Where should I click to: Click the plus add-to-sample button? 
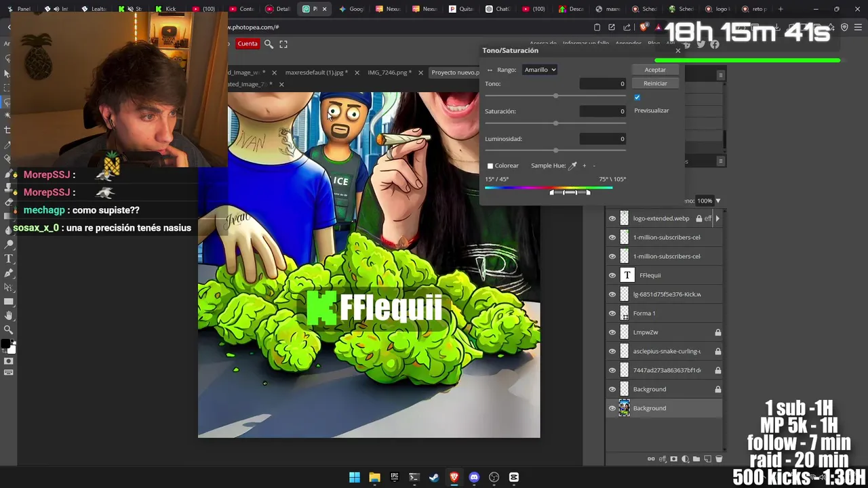[584, 166]
